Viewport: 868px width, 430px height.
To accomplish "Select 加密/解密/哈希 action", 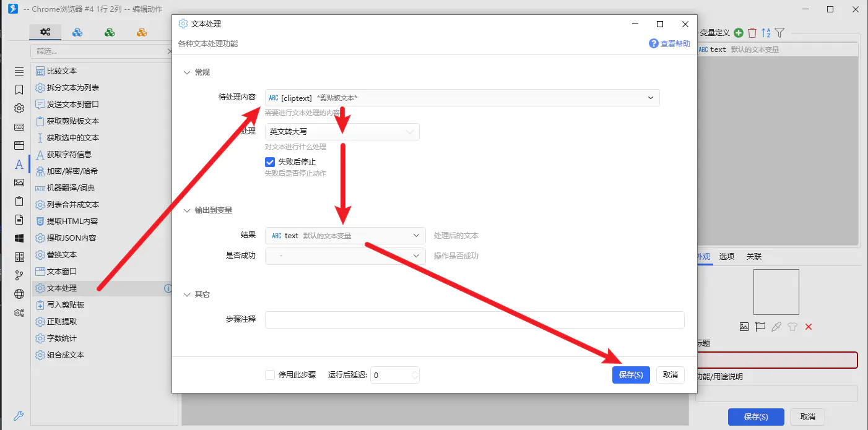I will [x=72, y=171].
